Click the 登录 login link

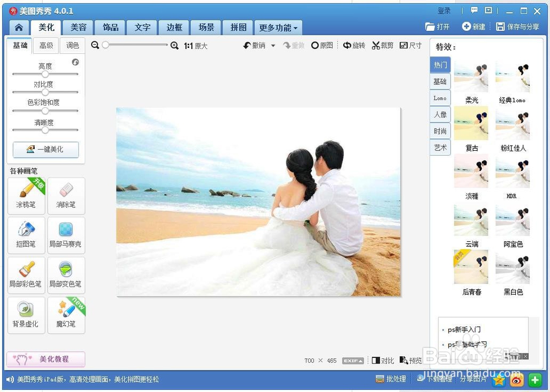point(444,11)
